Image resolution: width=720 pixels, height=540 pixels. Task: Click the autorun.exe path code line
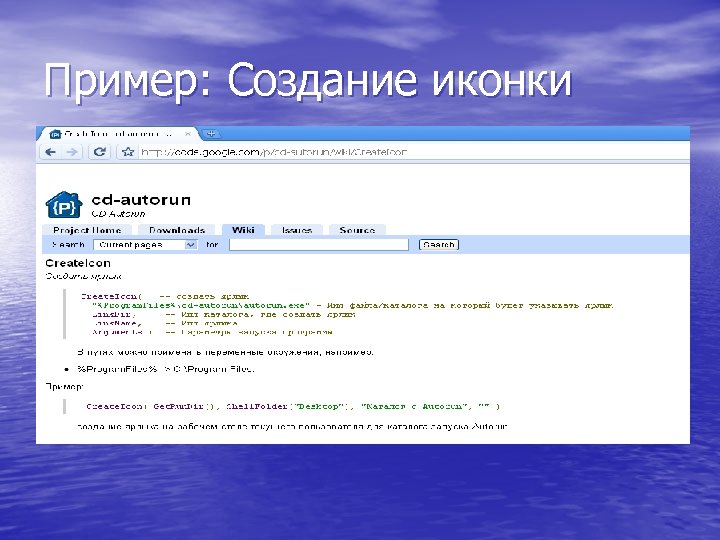[x=353, y=305]
